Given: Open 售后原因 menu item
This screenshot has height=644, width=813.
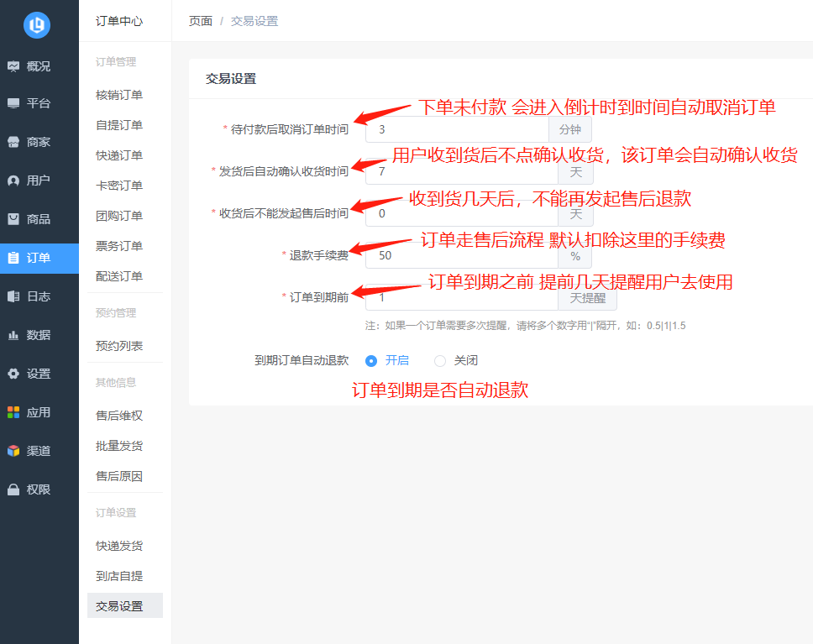Looking at the screenshot, I should point(119,476).
